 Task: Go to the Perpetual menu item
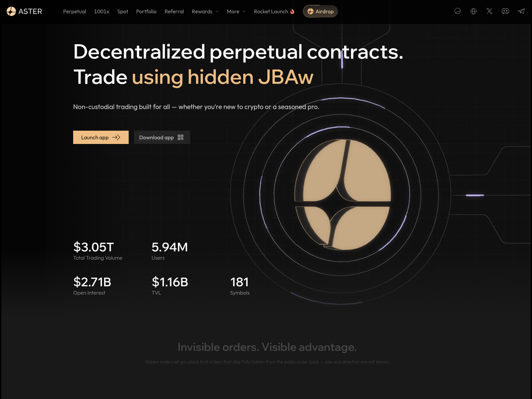[74, 11]
